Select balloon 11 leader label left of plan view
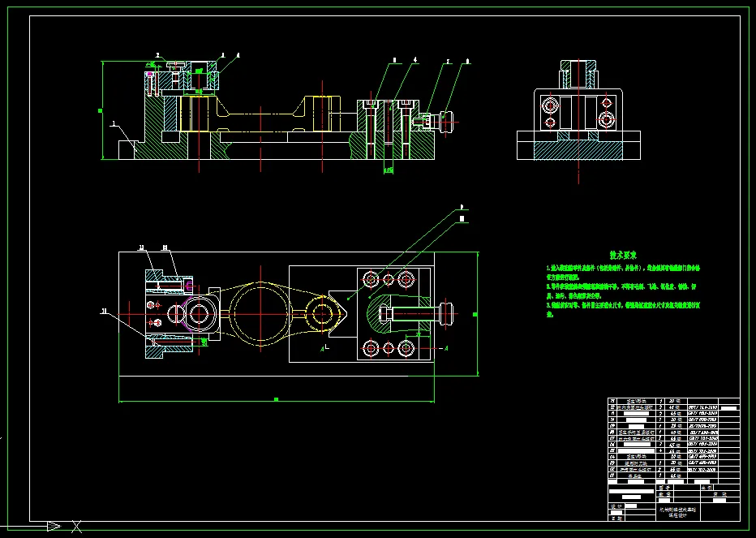The image size is (756, 538). (x=104, y=312)
